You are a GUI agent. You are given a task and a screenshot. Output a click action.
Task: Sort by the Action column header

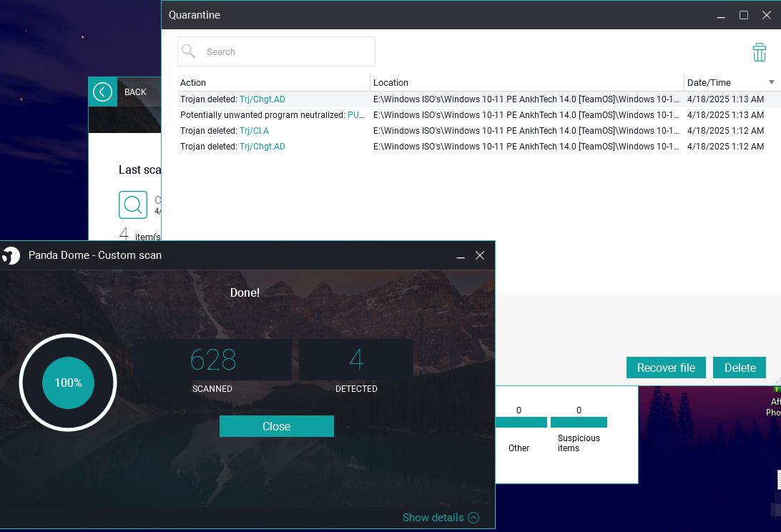[x=273, y=83]
